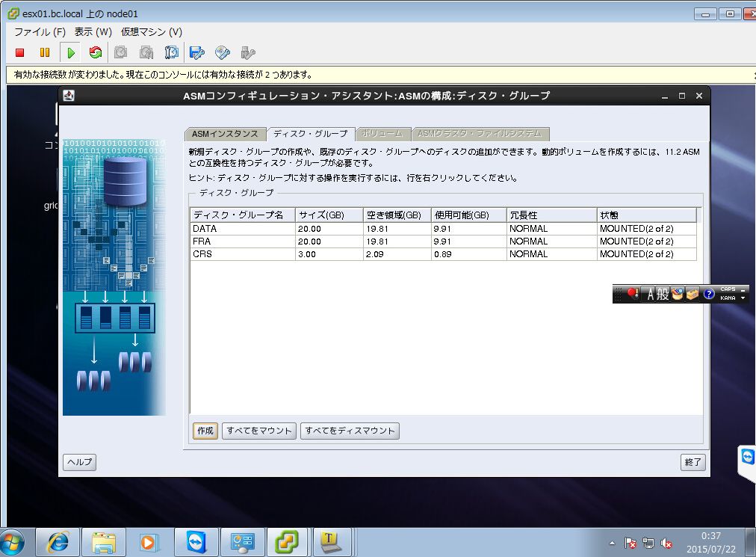The image size is (756, 557).
Task: Toggle CAPS lock on the IME bar
Action: [728, 289]
